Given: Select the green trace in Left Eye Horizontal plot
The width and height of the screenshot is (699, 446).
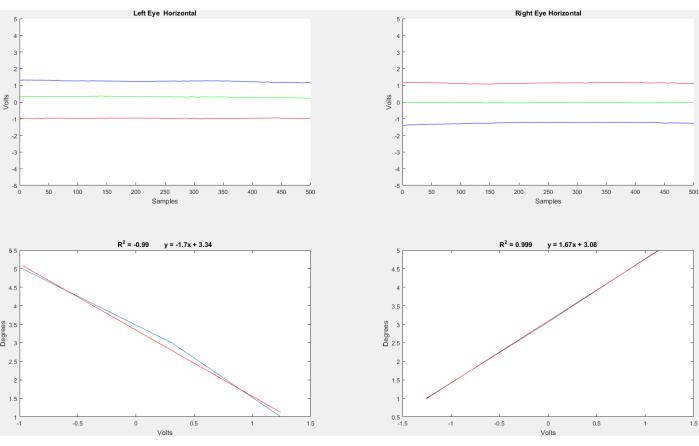Looking at the screenshot, I should (x=165, y=96).
